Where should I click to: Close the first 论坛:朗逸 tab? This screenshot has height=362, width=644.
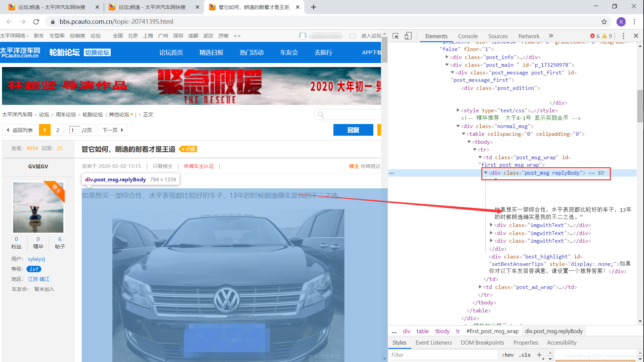tap(97, 7)
